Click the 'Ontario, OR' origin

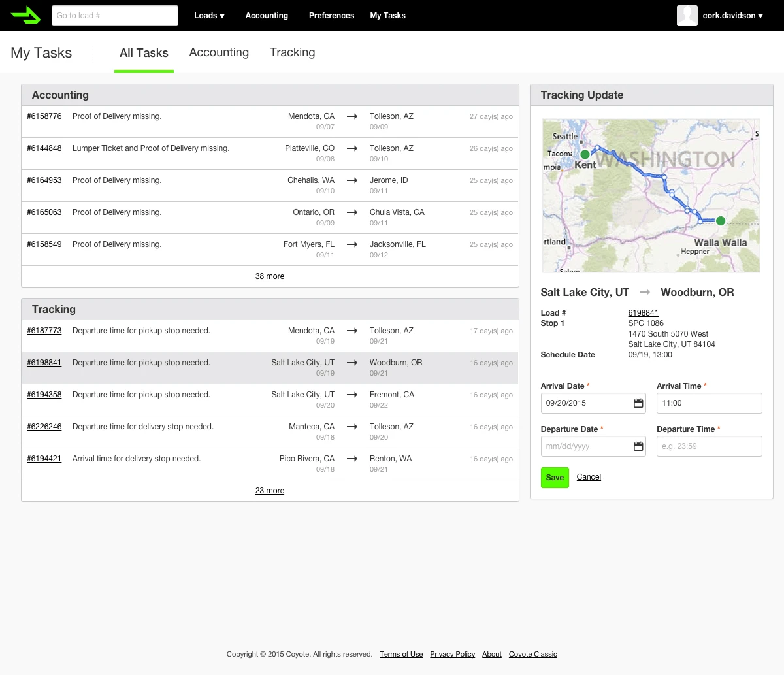[x=314, y=212]
